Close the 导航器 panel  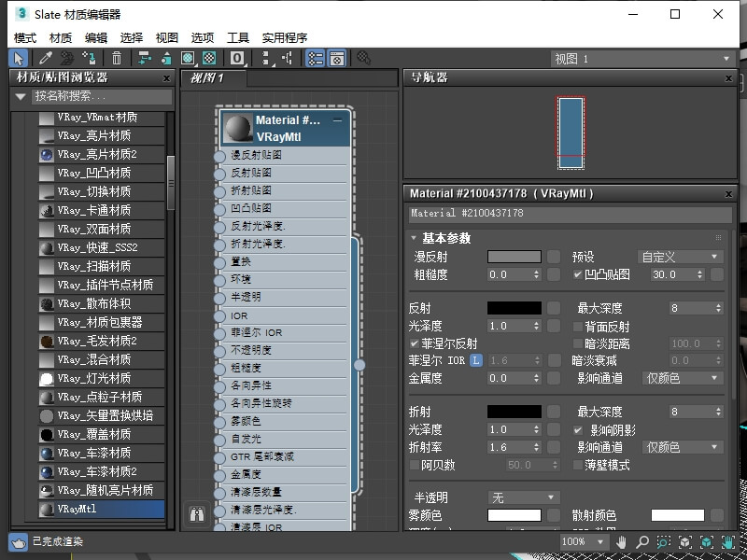pos(728,78)
